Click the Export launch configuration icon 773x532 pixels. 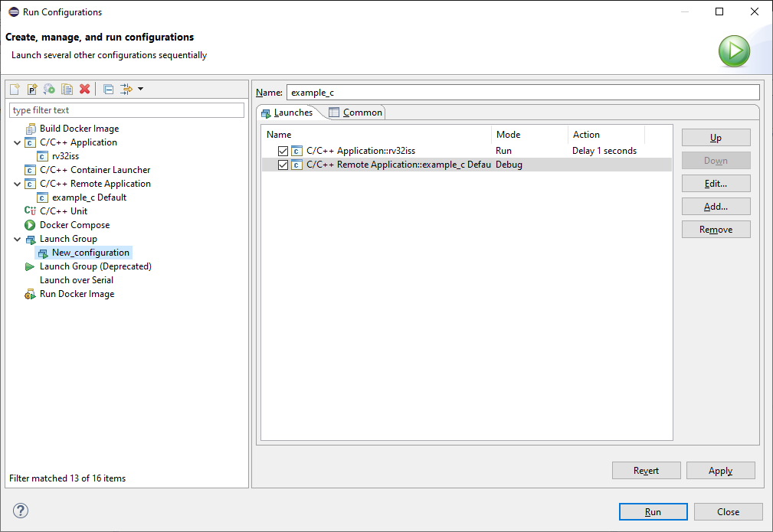tap(49, 90)
